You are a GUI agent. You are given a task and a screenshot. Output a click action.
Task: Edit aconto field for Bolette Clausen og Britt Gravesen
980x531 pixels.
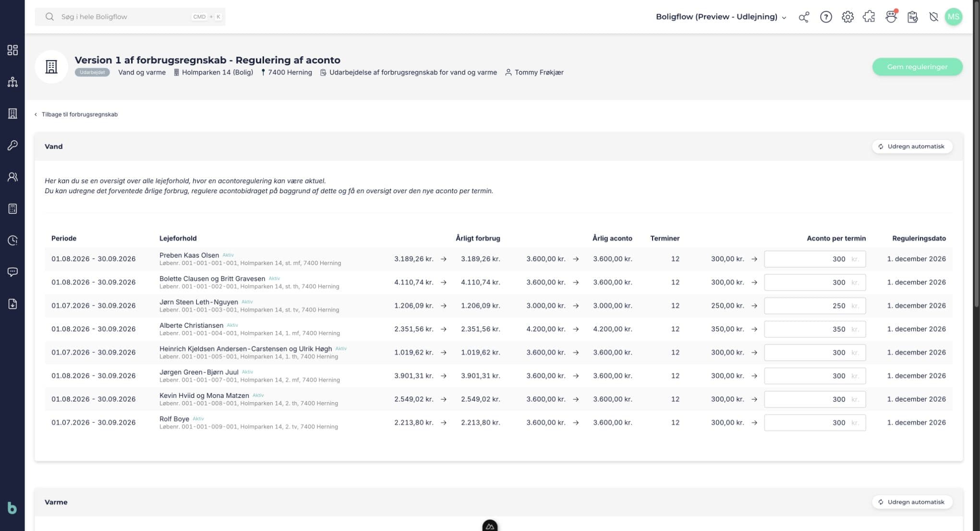pos(815,283)
